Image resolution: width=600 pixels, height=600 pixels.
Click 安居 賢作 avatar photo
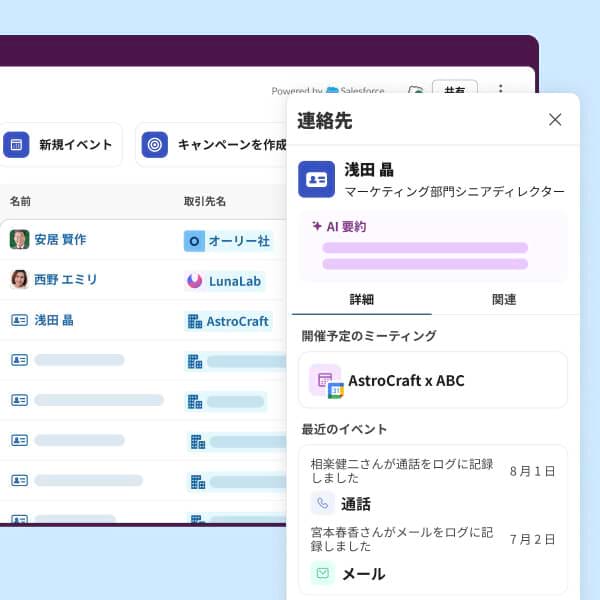click(19, 240)
